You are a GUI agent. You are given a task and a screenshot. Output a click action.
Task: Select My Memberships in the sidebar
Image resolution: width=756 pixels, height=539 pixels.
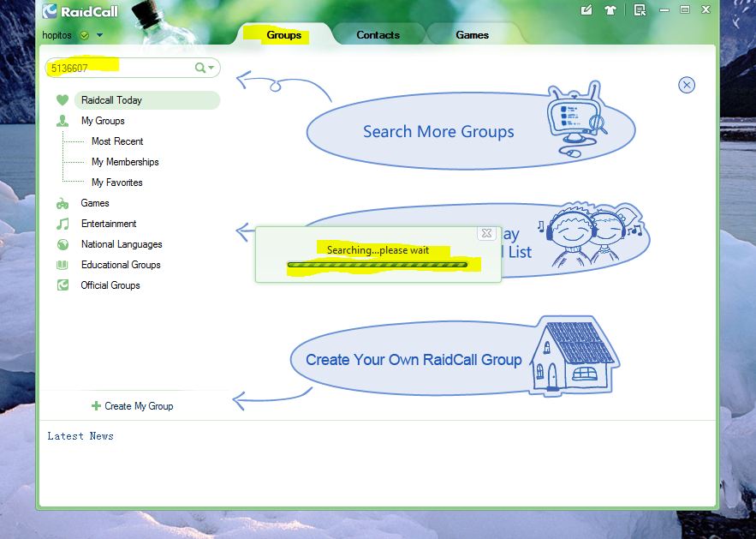(x=125, y=162)
